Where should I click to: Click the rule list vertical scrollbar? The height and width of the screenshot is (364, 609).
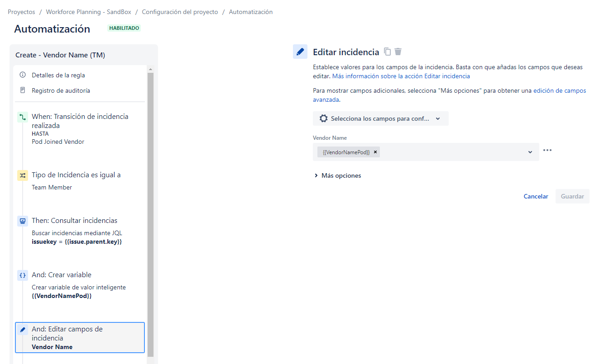pyautogui.click(x=150, y=215)
